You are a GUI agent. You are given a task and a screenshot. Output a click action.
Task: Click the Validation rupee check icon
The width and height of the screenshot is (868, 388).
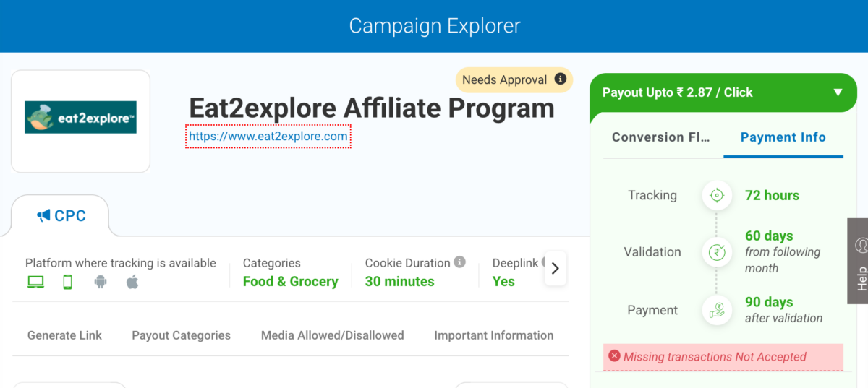tap(717, 252)
